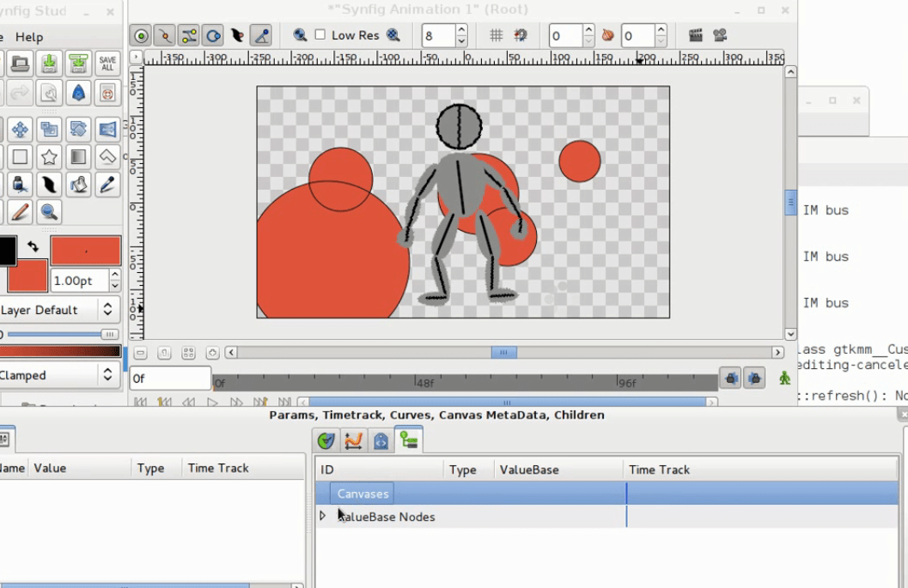Pick the Fill tool ink bucket

(x=78, y=184)
